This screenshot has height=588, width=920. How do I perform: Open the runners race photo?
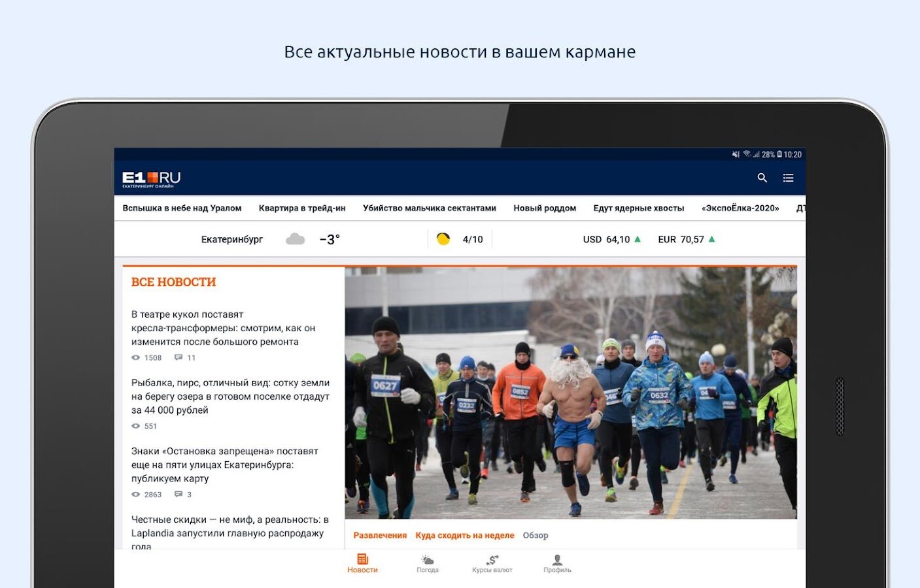pyautogui.click(x=570, y=392)
